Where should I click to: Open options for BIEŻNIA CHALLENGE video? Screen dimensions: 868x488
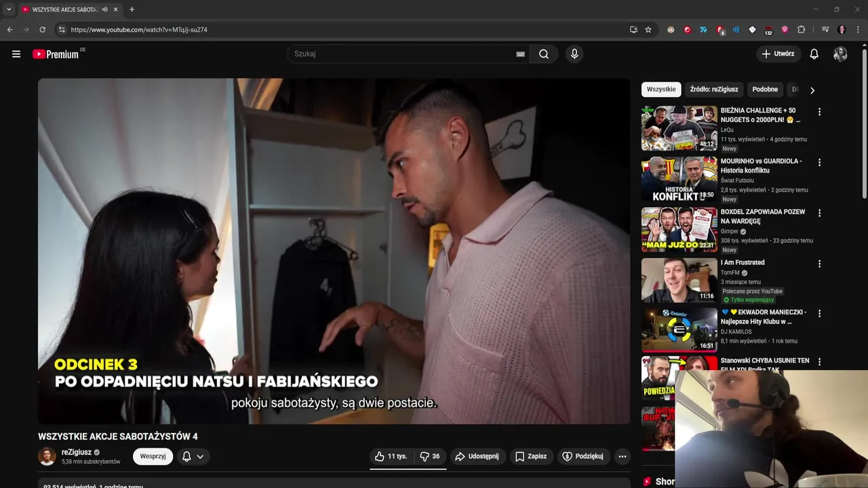819,112
